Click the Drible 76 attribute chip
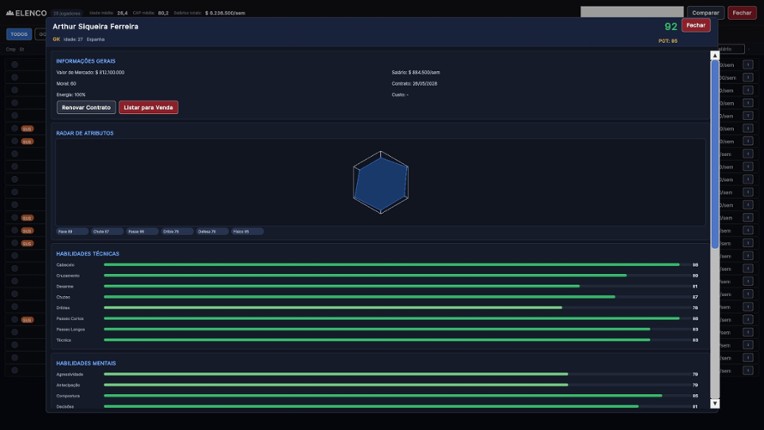764x430 pixels. click(x=177, y=231)
